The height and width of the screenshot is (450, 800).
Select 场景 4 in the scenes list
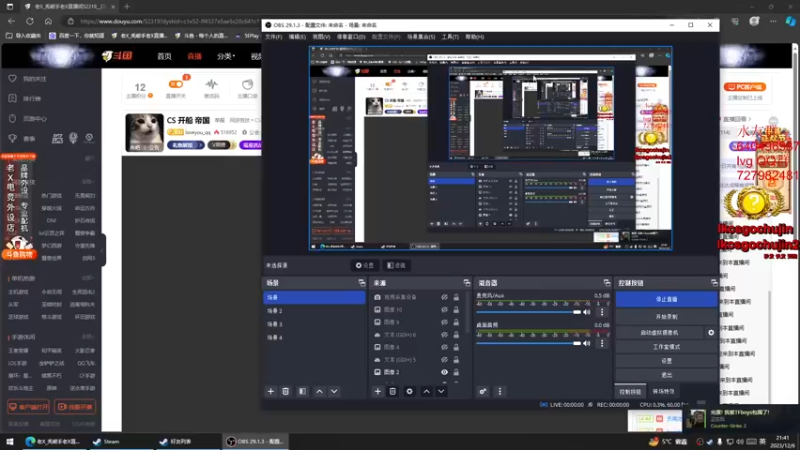[x=314, y=337]
